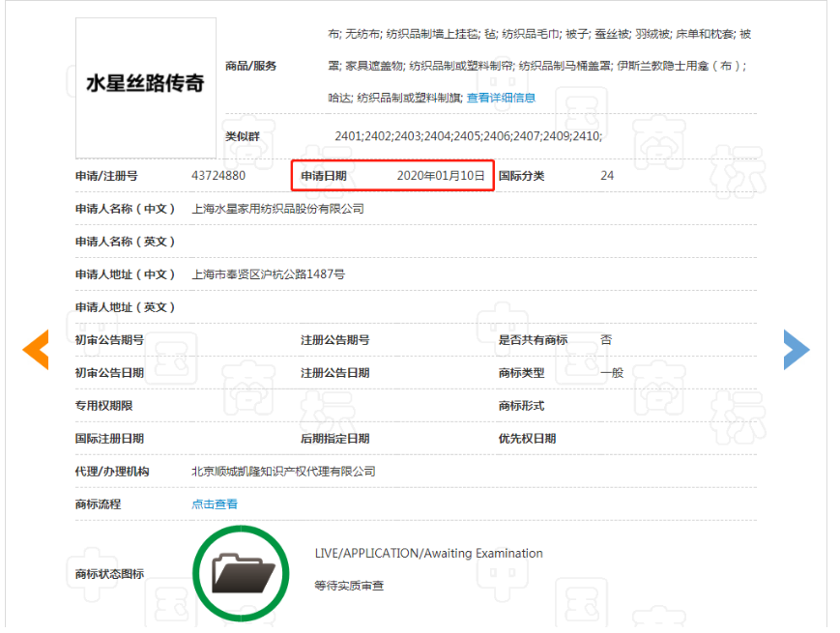The image size is (840, 633).
Task: Click the 注册公告日期 label
Action: point(334,373)
